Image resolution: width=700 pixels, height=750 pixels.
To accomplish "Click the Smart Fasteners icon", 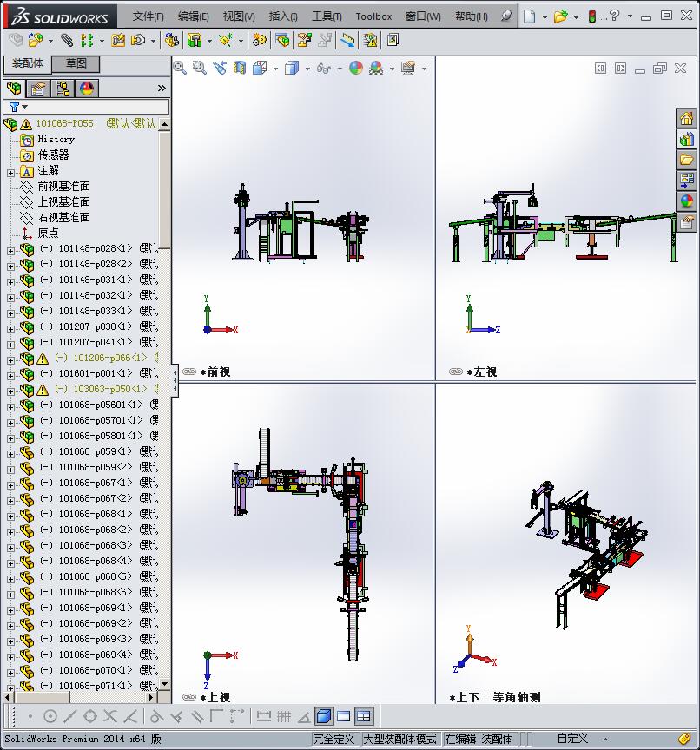I will pos(118,40).
